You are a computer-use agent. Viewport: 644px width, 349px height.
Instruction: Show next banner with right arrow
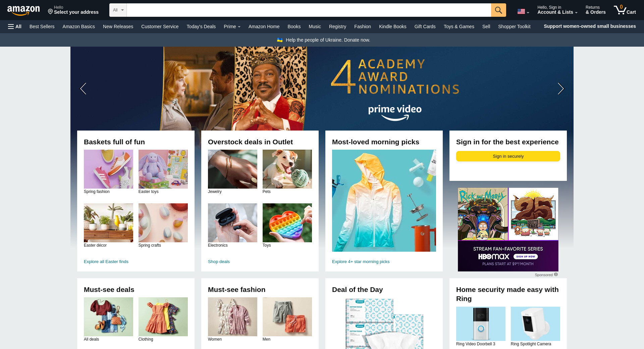[560, 89]
